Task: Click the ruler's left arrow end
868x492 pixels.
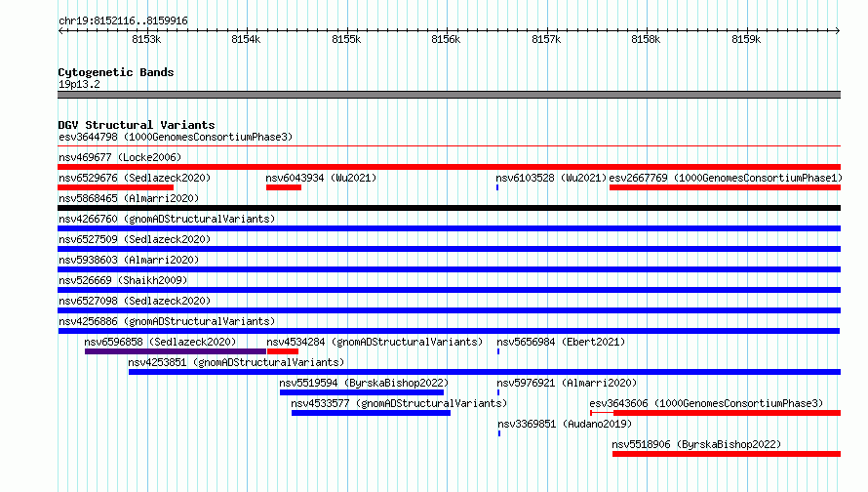Action: click(x=60, y=30)
